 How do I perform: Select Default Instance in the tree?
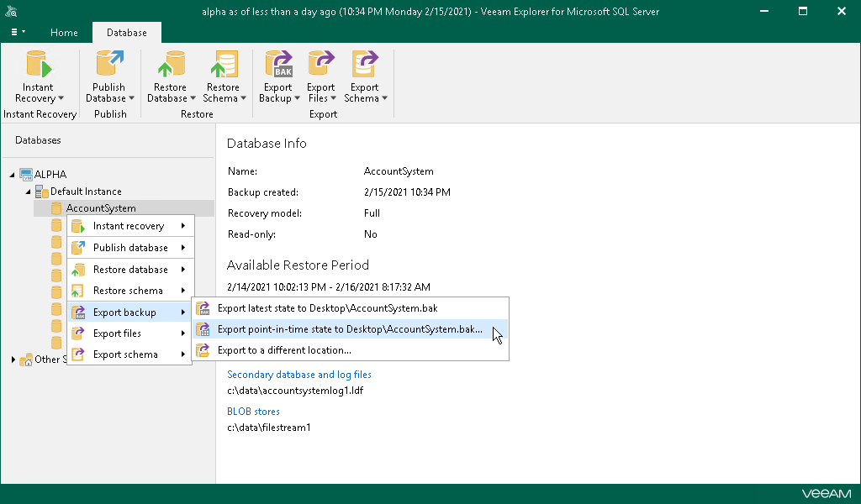click(86, 192)
